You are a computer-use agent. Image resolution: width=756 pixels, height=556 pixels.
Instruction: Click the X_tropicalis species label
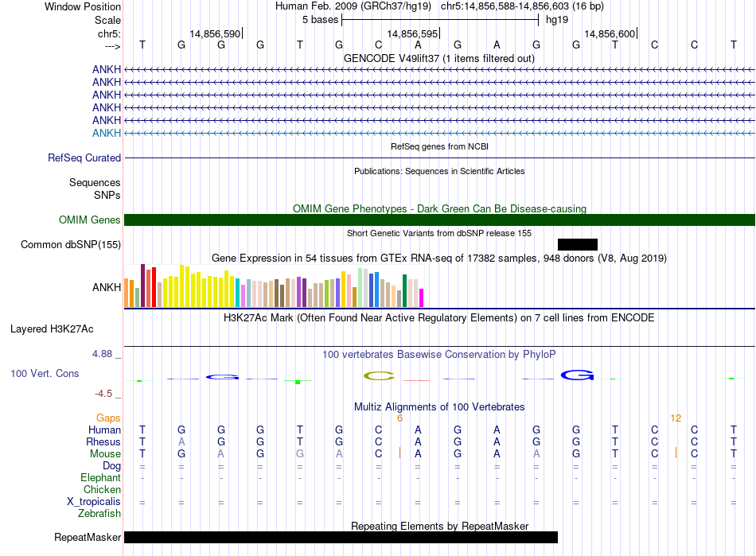tap(94, 502)
